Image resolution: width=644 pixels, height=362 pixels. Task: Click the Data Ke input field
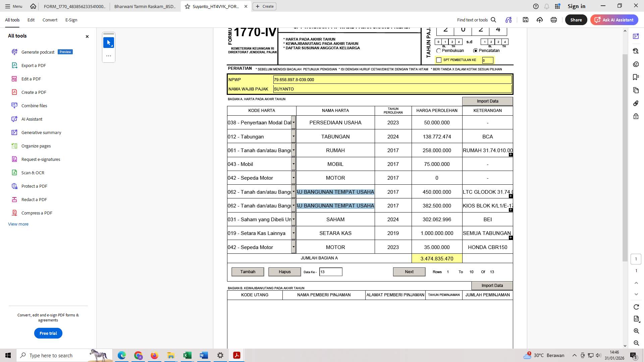(x=331, y=271)
